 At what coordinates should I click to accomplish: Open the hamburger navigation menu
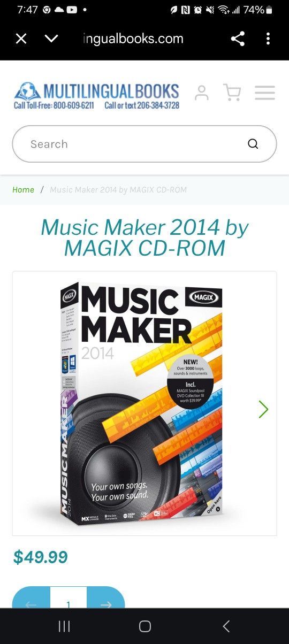click(x=265, y=93)
